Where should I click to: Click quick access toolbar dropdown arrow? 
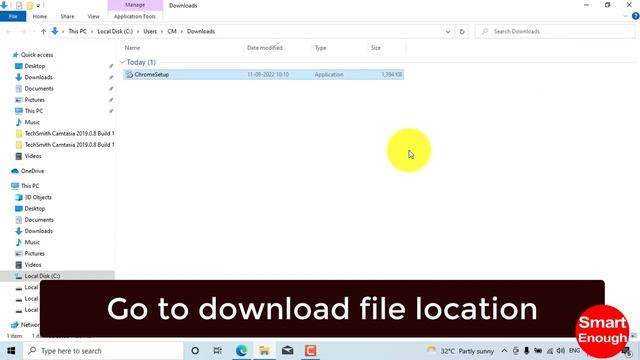[x=38, y=6]
